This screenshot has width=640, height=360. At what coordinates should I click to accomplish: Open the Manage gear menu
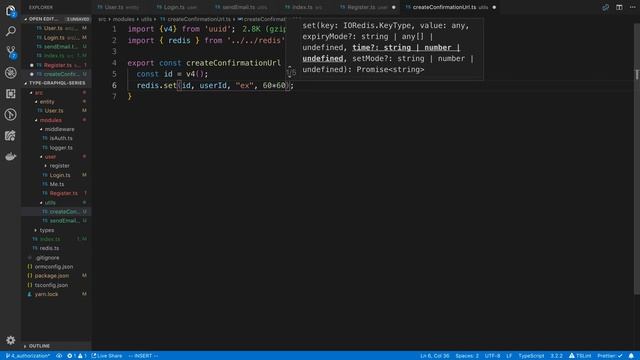click(x=11, y=340)
